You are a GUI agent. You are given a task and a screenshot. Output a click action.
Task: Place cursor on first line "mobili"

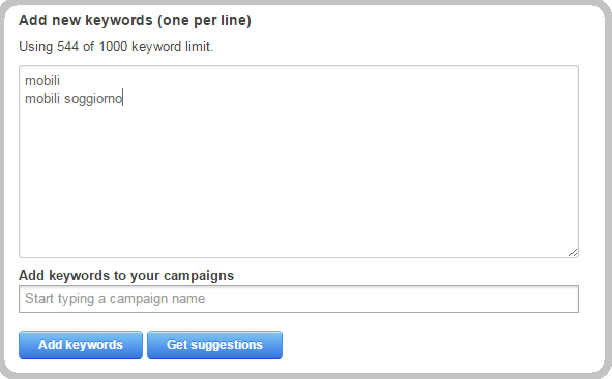43,80
